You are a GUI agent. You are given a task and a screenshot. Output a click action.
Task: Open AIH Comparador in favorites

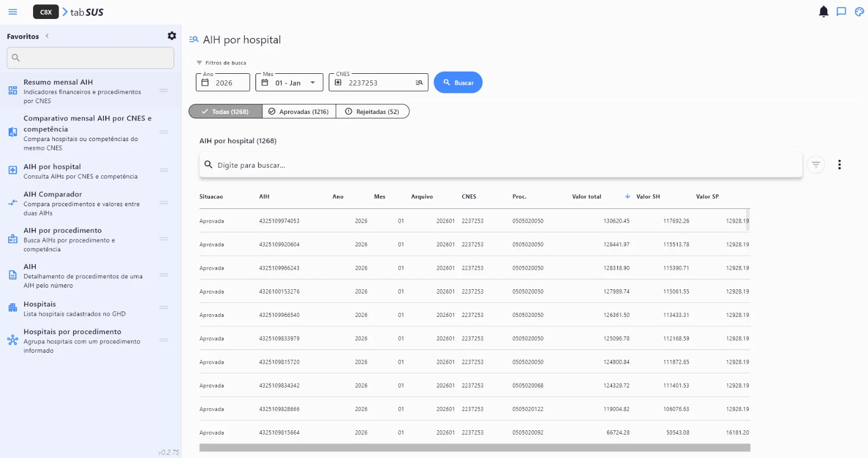pyautogui.click(x=90, y=203)
